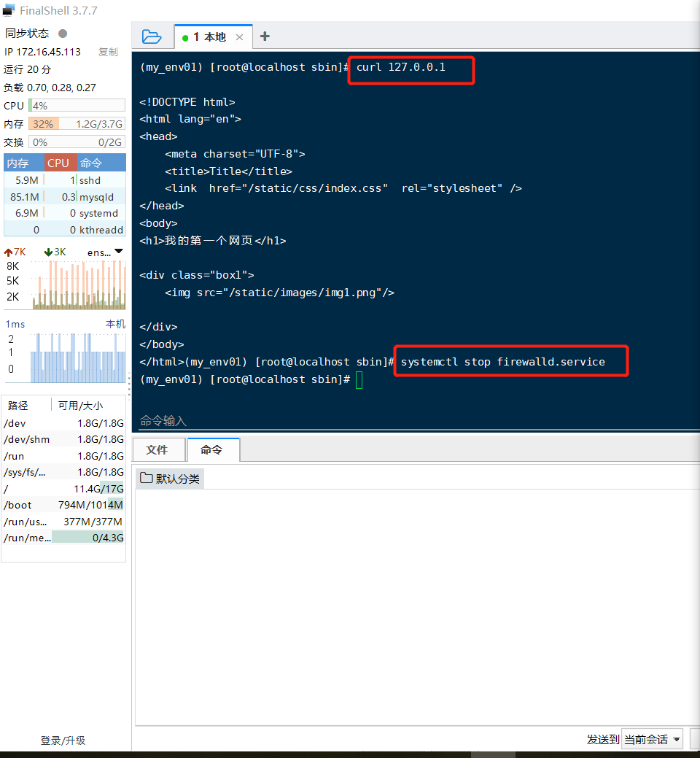This screenshot has height=758, width=700.
Task: Sort processes by 内存 column
Action: 23,163
